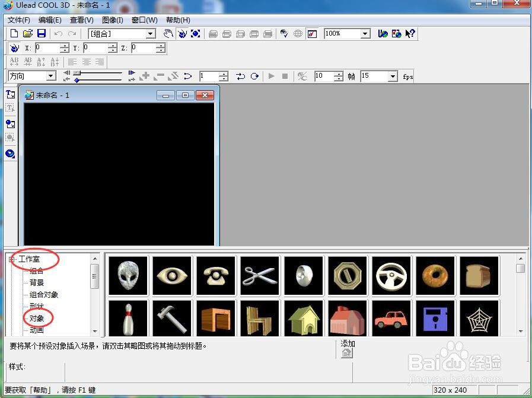Screen dimensions: 532x398
Task: Open a file using folder icon
Action: [x=28, y=33]
